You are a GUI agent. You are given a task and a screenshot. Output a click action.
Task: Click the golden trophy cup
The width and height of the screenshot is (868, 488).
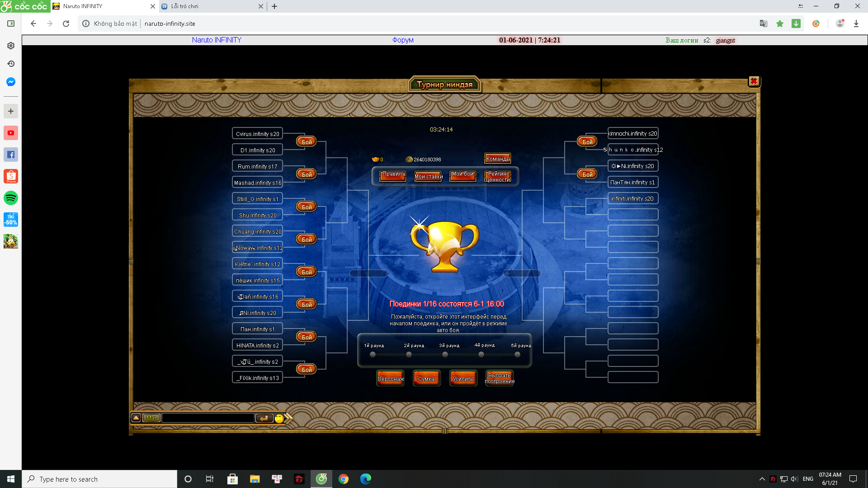pos(445,246)
